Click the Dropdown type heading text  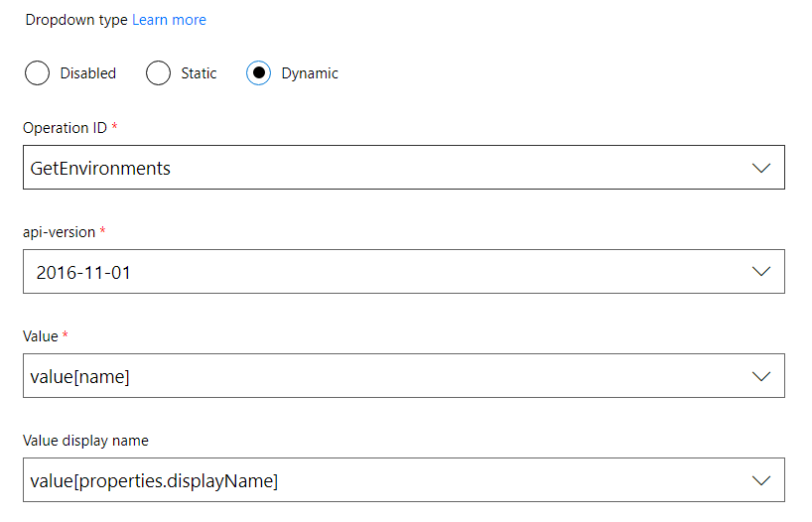pos(75,20)
